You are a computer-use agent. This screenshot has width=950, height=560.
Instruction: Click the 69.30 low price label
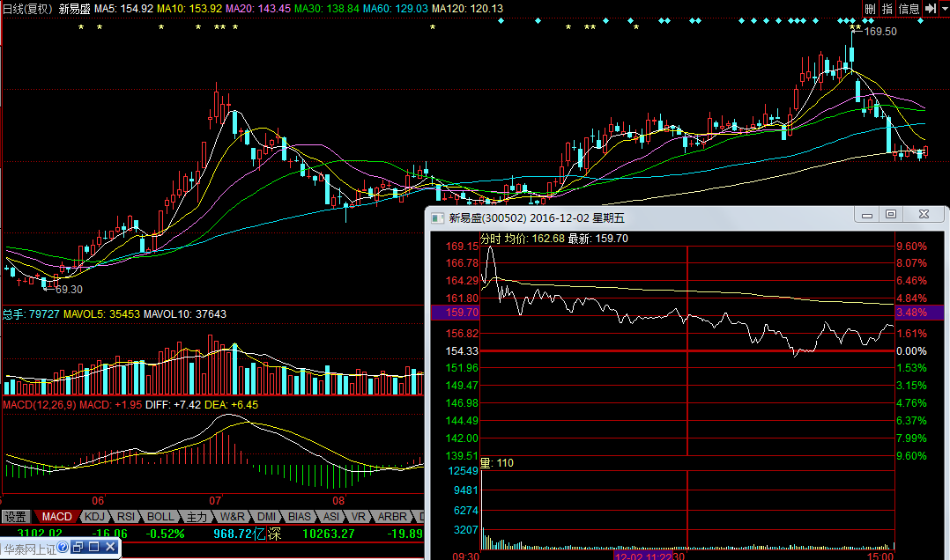(69, 290)
